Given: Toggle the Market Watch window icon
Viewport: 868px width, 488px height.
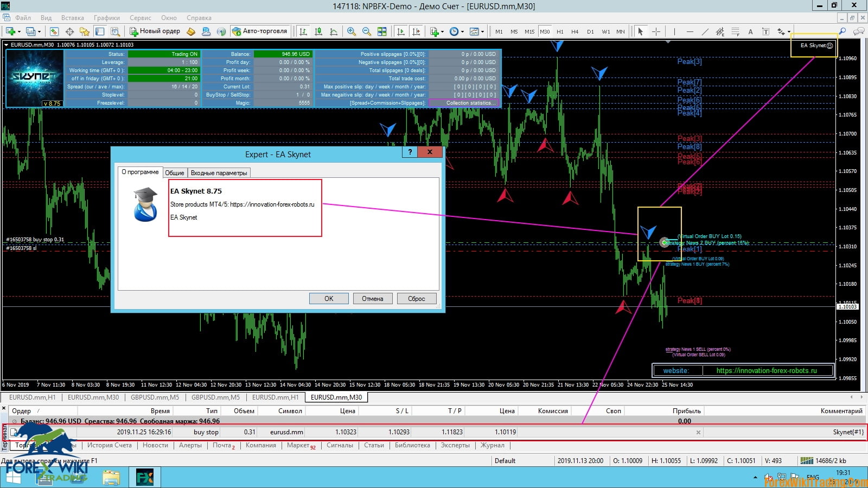Looking at the screenshot, I should (54, 31).
